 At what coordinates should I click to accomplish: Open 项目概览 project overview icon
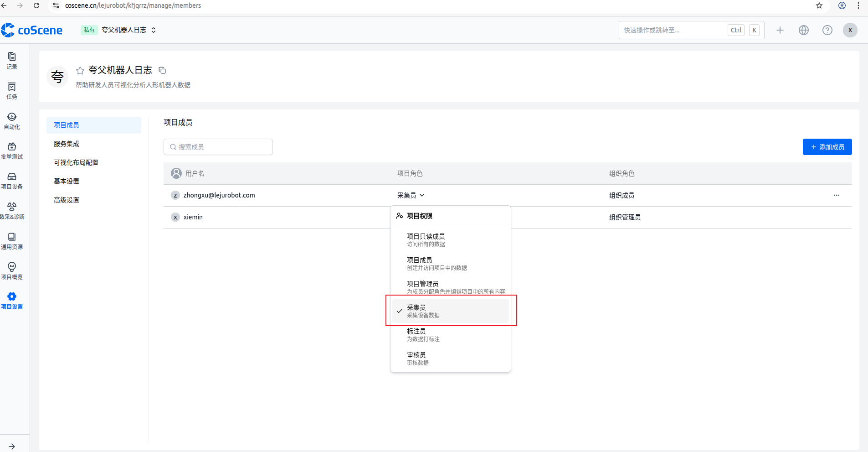coord(12,270)
